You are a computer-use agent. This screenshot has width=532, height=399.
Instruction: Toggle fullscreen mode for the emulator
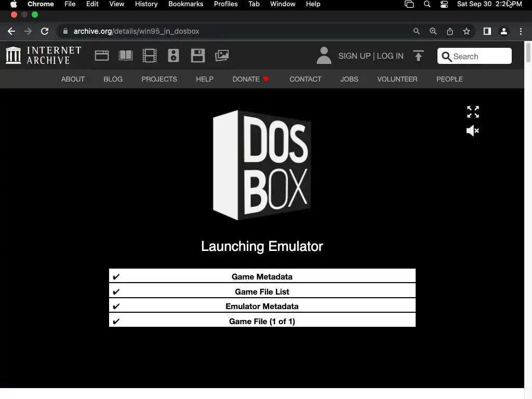(473, 112)
